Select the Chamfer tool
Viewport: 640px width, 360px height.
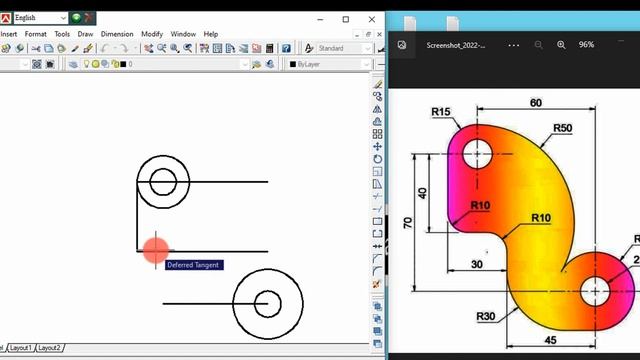coord(378,259)
